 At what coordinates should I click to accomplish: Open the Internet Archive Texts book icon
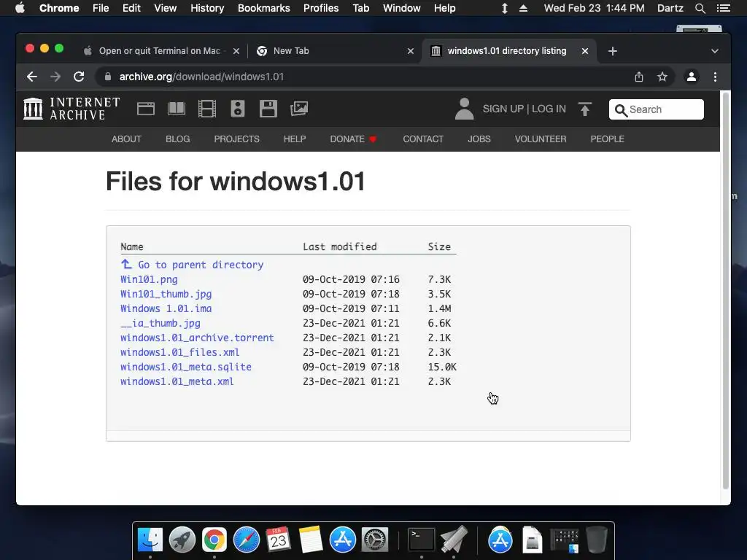pyautogui.click(x=177, y=109)
